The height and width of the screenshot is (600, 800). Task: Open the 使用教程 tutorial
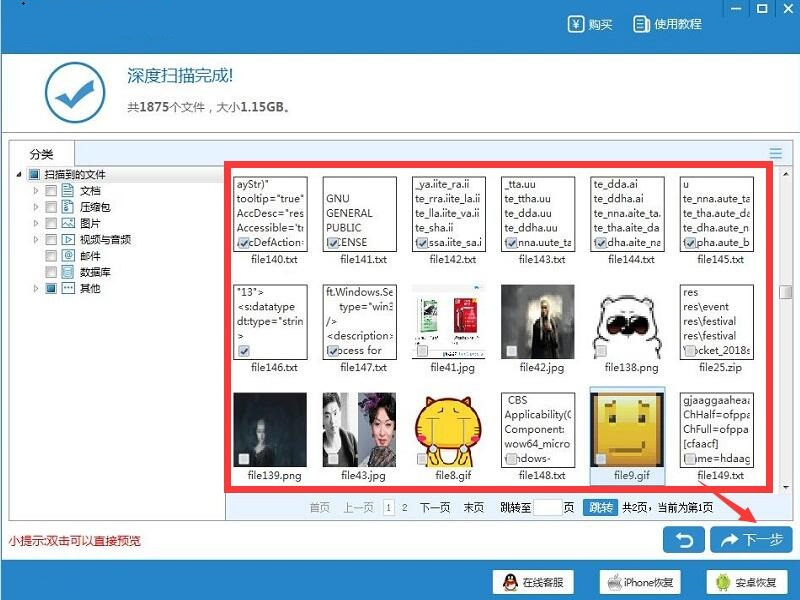pos(667,24)
